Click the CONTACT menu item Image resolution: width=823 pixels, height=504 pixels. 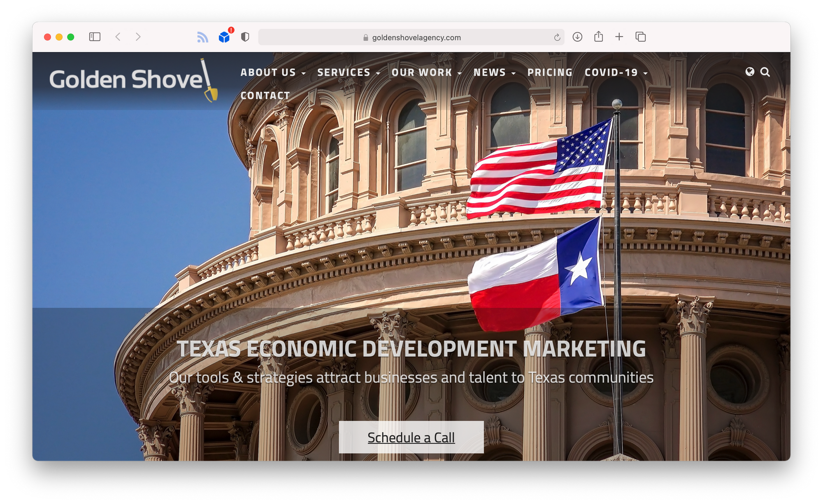pos(266,96)
